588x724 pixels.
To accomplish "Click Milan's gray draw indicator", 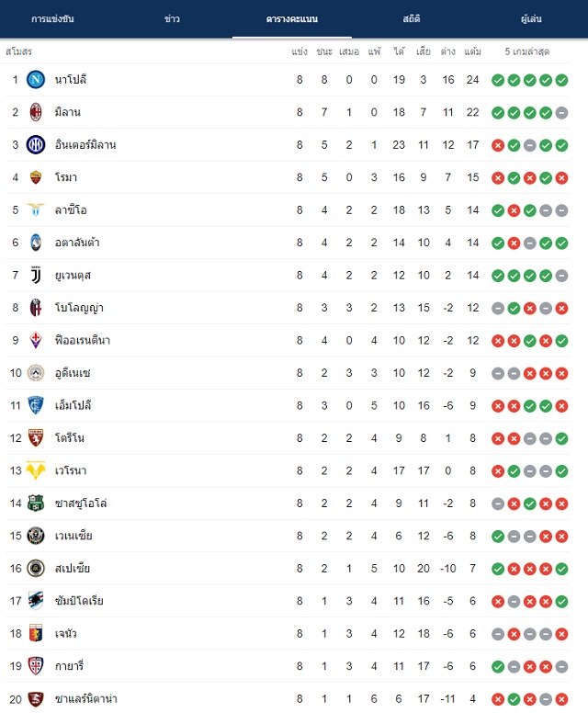I will tap(561, 113).
